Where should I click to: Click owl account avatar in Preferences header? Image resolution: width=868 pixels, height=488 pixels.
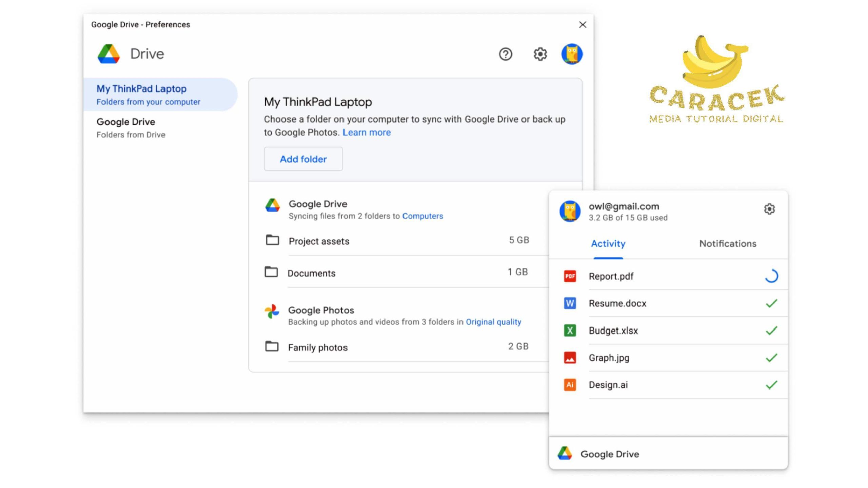(x=572, y=54)
